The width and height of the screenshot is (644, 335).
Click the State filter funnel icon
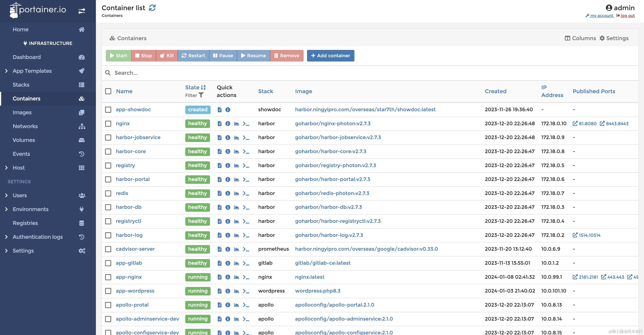201,95
